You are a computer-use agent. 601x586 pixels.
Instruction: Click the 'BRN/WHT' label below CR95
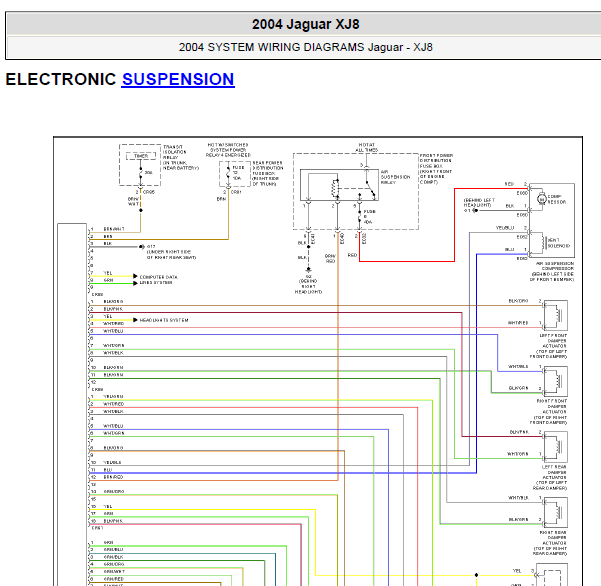click(133, 202)
